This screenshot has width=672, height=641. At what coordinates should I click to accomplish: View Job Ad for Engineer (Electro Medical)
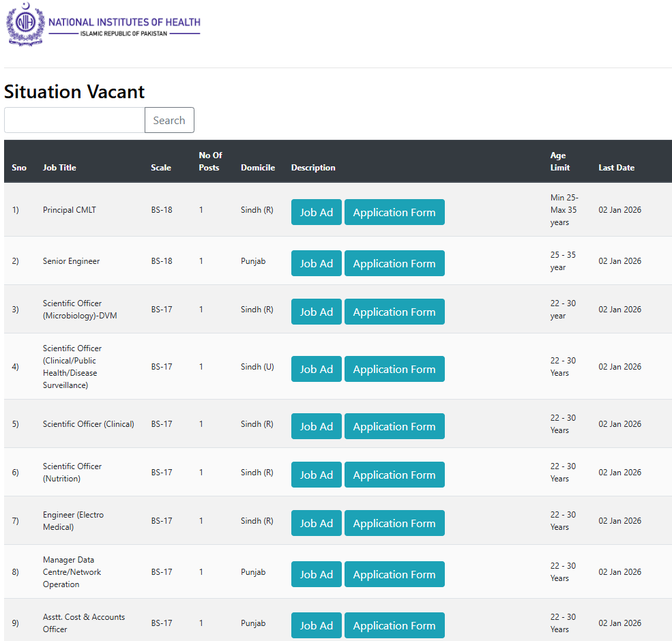click(316, 523)
